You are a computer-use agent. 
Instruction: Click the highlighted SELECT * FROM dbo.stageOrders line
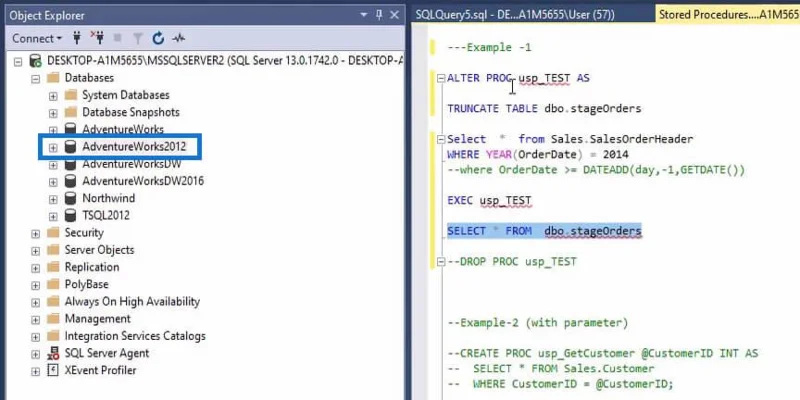tap(544, 231)
